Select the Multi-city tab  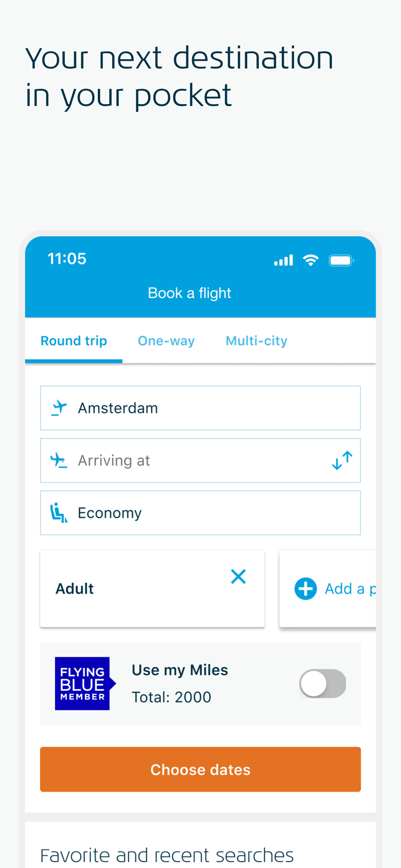coord(256,341)
